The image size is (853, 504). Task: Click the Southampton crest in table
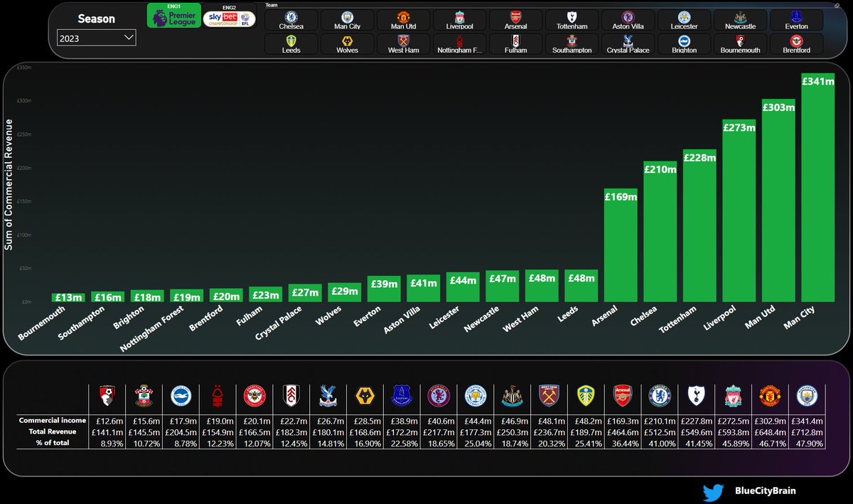(144, 395)
